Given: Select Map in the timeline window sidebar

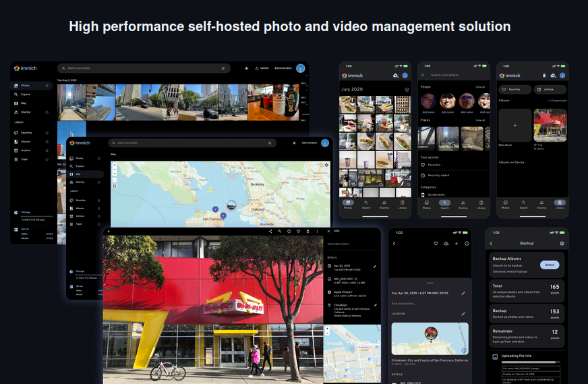Looking at the screenshot, I should coord(32,103).
